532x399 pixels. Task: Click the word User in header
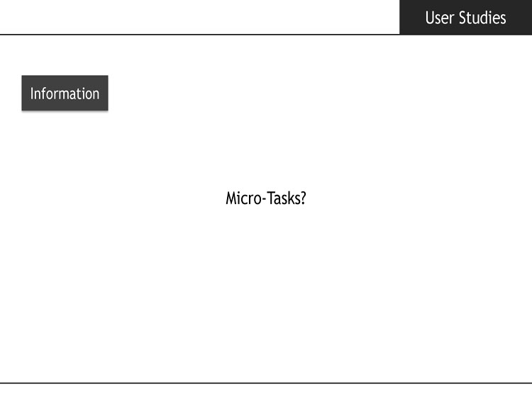coord(440,17)
